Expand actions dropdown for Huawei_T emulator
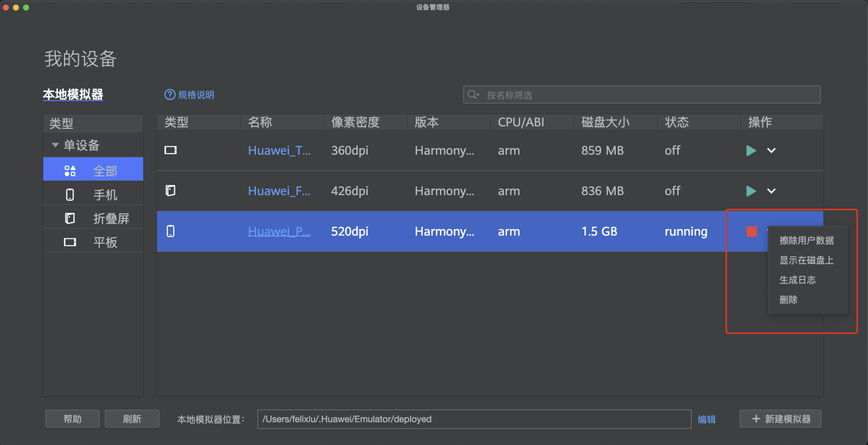This screenshot has height=445, width=868. (771, 151)
